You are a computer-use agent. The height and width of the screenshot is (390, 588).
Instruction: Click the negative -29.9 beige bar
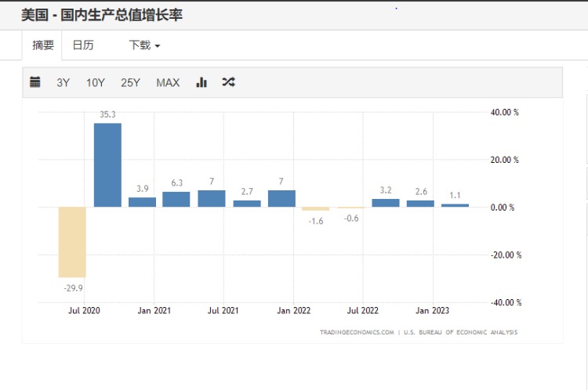click(x=72, y=242)
